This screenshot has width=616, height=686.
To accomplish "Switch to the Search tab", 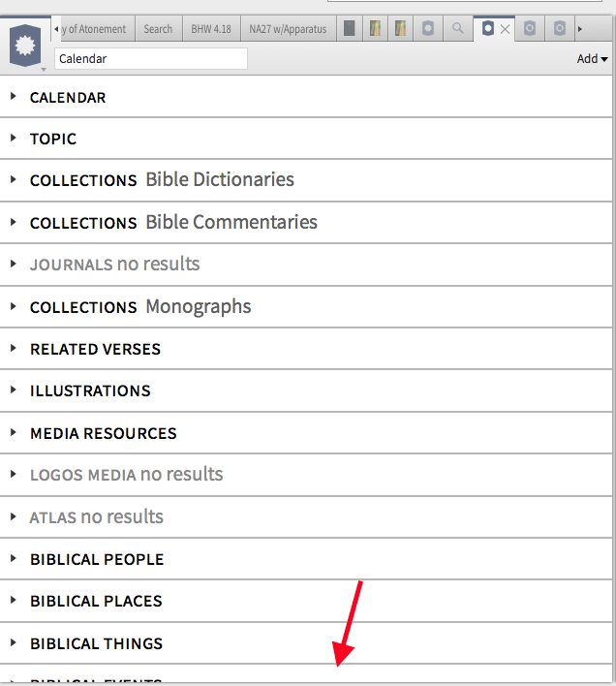I will click(x=158, y=29).
